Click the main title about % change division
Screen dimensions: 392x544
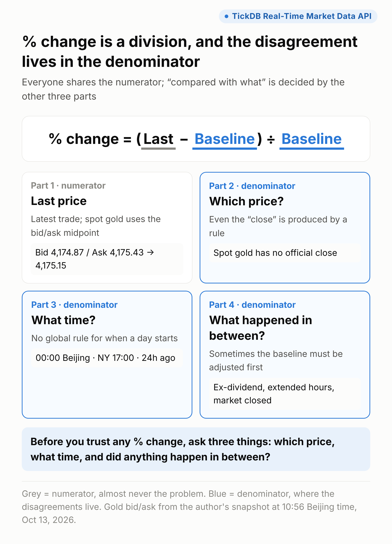(189, 52)
